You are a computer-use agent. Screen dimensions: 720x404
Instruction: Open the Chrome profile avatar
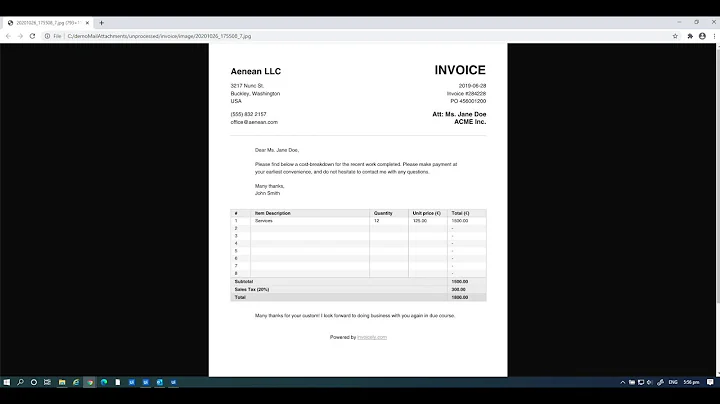pos(702,36)
